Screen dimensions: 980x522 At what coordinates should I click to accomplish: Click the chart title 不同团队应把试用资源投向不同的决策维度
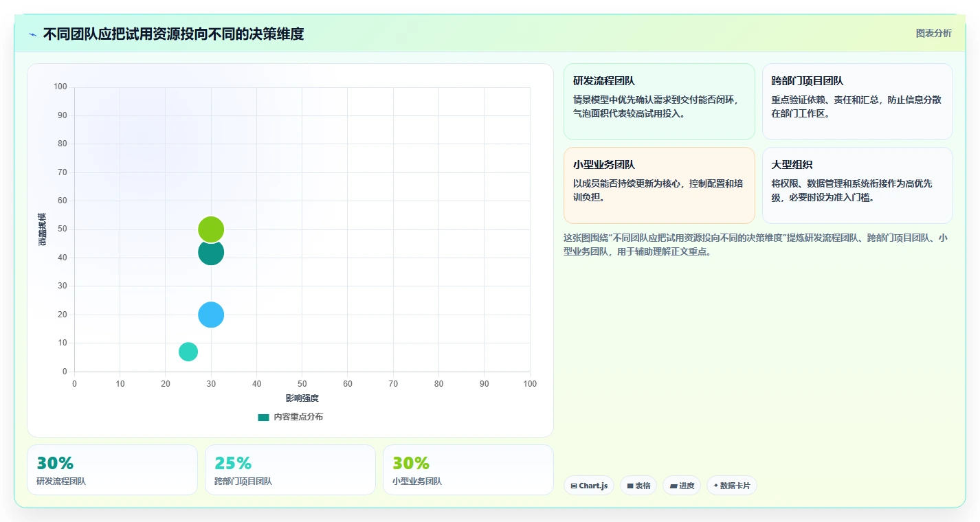173,34
